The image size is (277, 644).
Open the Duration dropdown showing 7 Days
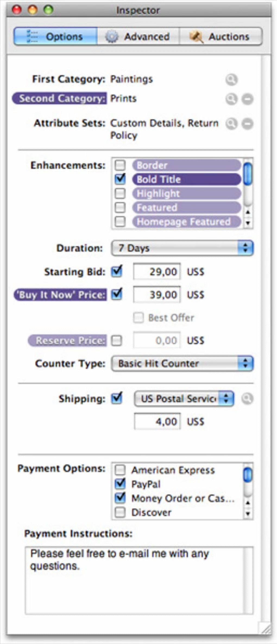click(182, 248)
